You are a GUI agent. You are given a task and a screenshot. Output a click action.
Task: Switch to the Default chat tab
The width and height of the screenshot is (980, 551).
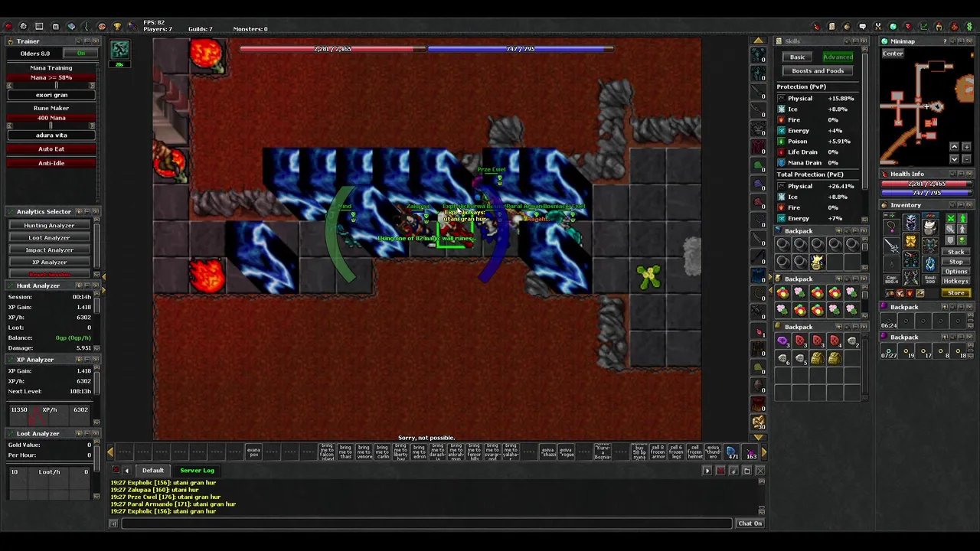[152, 471]
